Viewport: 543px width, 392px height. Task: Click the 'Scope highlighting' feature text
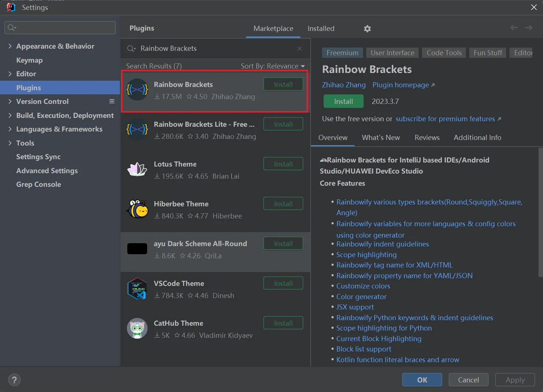366,255
